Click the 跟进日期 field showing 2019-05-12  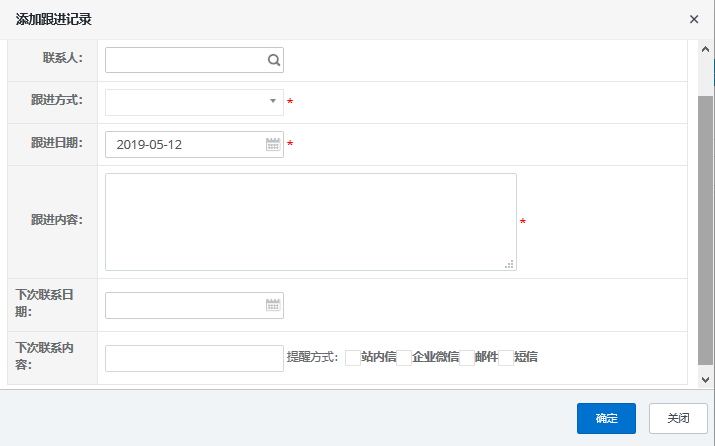point(185,145)
